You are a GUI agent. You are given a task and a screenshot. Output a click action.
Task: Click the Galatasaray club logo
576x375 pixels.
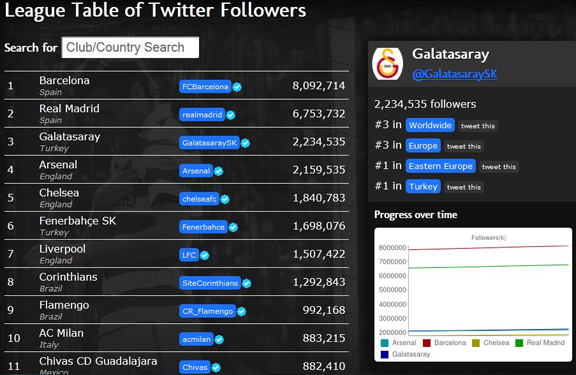click(x=388, y=64)
